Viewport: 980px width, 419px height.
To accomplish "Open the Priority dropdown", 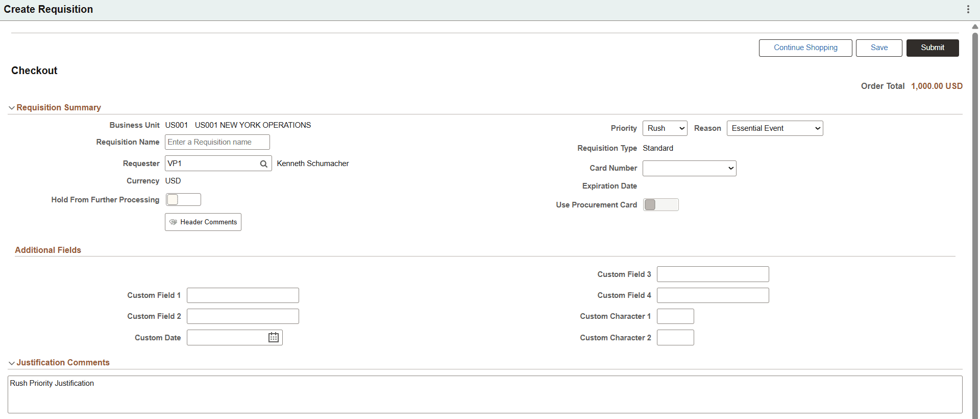I will tap(665, 128).
